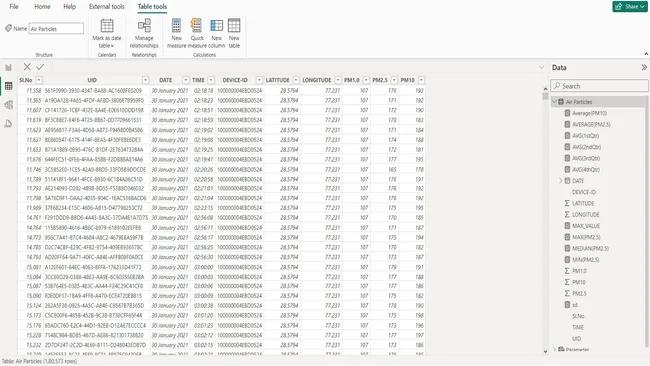The width and height of the screenshot is (650, 366).
Task: Select DEVICE-ID field in Data pane
Action: (x=584, y=192)
